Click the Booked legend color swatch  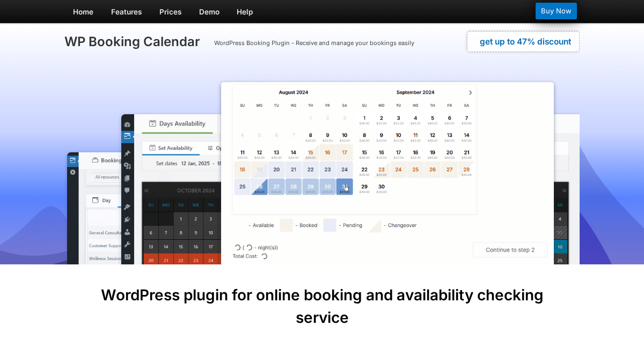point(287,225)
